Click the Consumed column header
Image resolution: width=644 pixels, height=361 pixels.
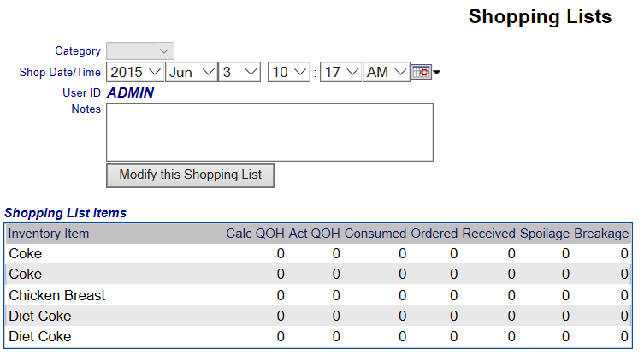pyautogui.click(x=375, y=234)
